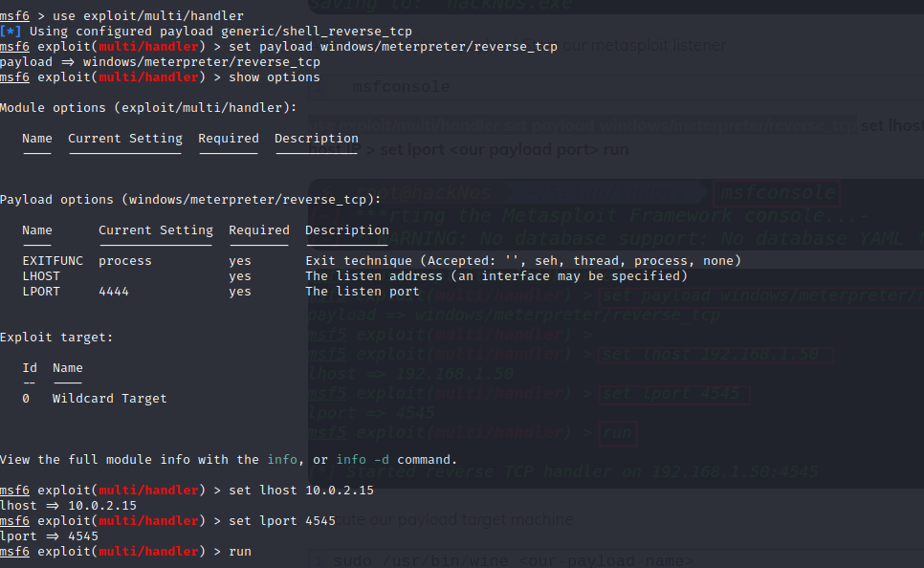Click the 'Exploit target:' heading
This screenshot has height=568, width=924.
click(56, 338)
